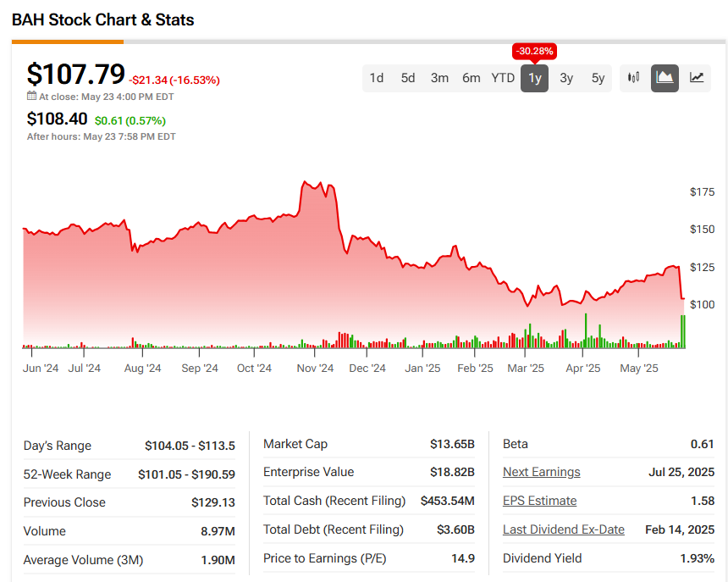The width and height of the screenshot is (728, 582).
Task: Click the Jul 25, 2025 earnings date
Action: pos(681,472)
